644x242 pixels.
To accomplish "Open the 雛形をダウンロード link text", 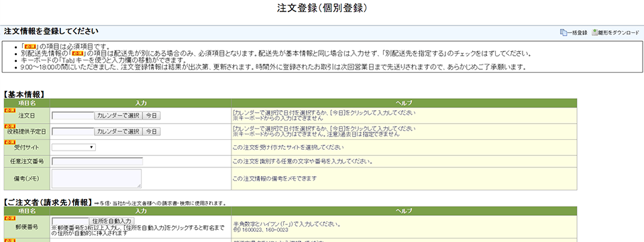I will (619, 33).
